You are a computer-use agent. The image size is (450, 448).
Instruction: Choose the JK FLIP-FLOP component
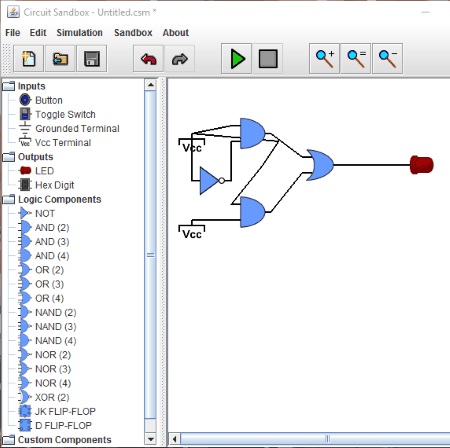click(65, 411)
